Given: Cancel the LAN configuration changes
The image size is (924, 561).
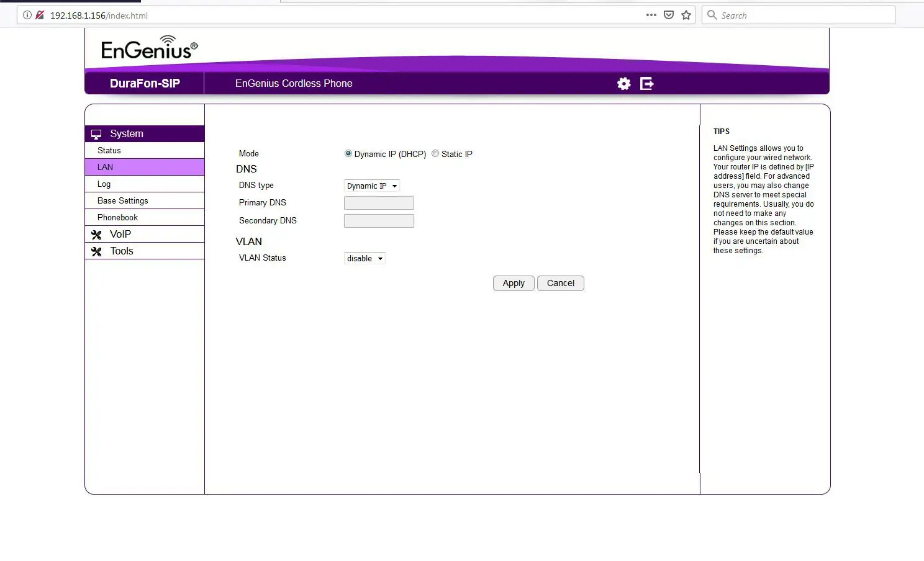Looking at the screenshot, I should click(560, 283).
